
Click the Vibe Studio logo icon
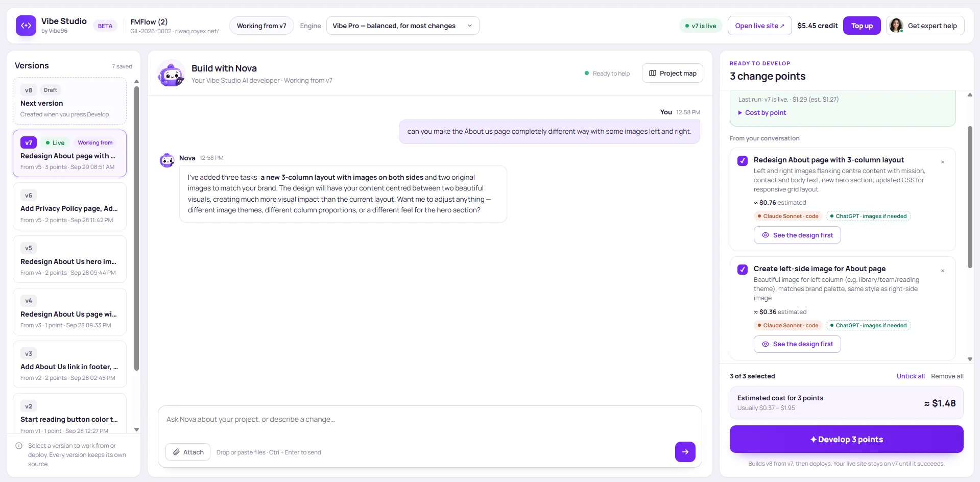point(26,26)
